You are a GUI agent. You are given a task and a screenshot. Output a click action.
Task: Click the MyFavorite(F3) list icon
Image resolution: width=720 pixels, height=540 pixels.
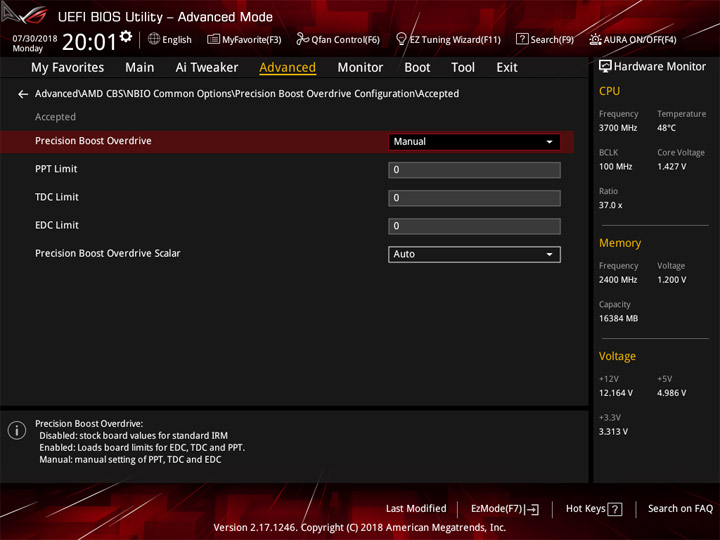(213, 39)
